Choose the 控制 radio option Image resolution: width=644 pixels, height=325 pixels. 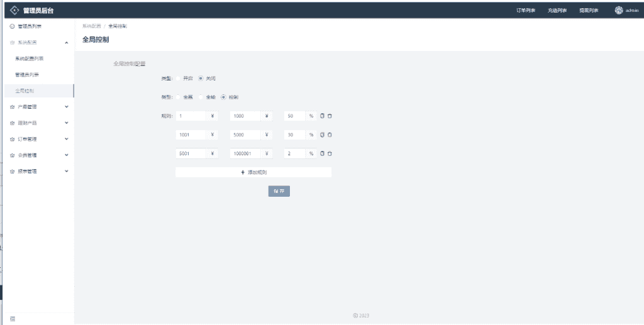point(223,97)
